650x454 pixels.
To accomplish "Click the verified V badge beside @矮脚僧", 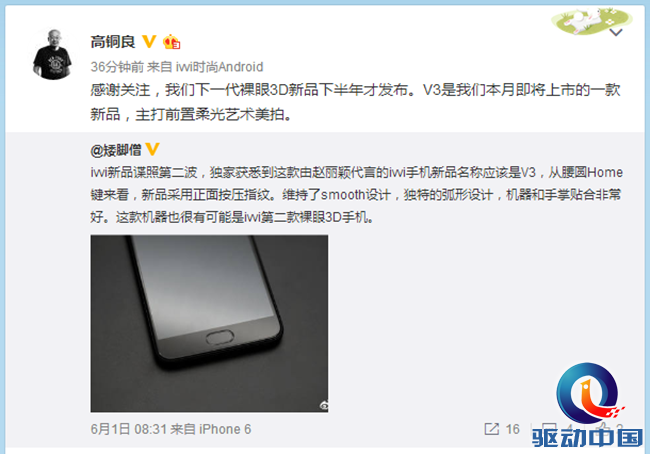I will pos(153,149).
